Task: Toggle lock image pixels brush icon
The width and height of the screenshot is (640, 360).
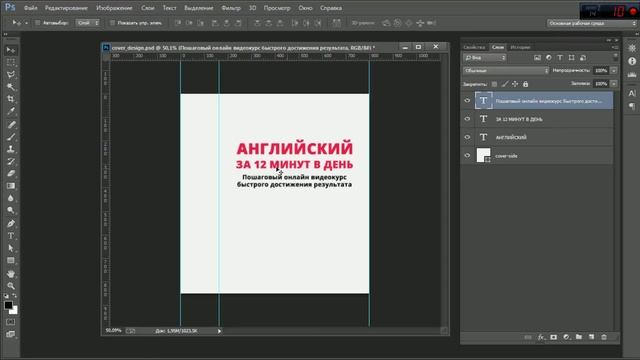Action: tap(505, 84)
